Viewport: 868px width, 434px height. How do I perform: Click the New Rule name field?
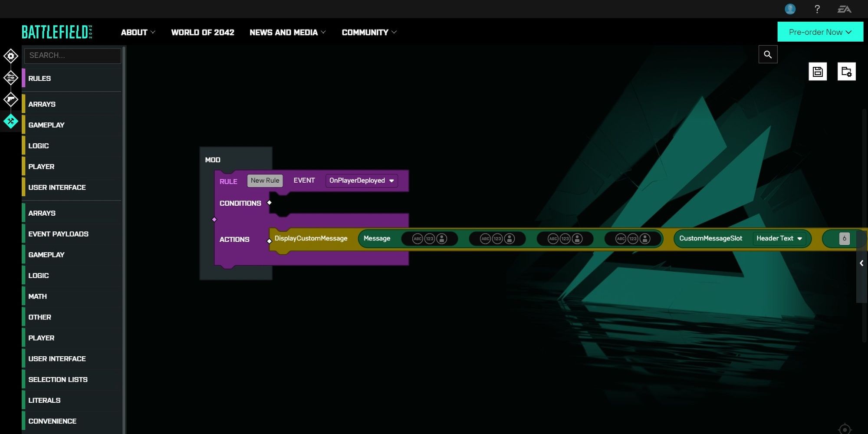[265, 181]
